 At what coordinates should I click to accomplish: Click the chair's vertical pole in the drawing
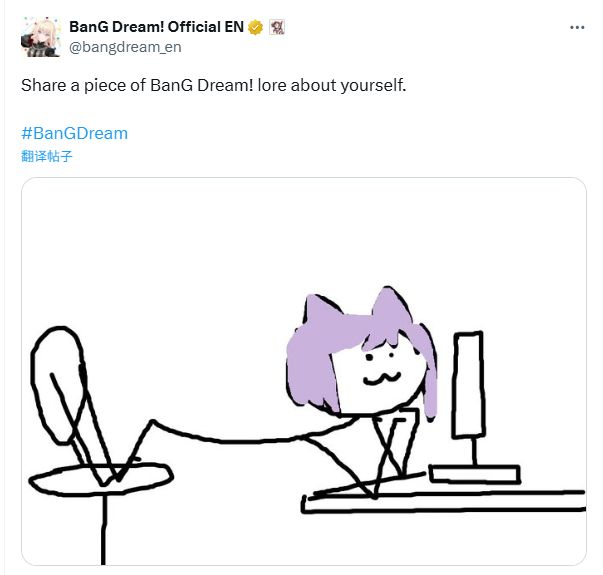pyautogui.click(x=103, y=530)
